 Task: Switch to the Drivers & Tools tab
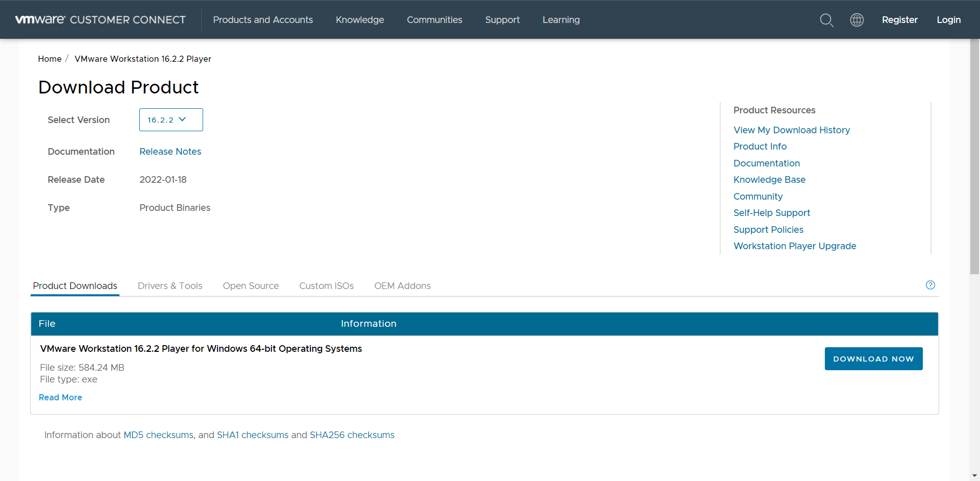pyautogui.click(x=170, y=286)
